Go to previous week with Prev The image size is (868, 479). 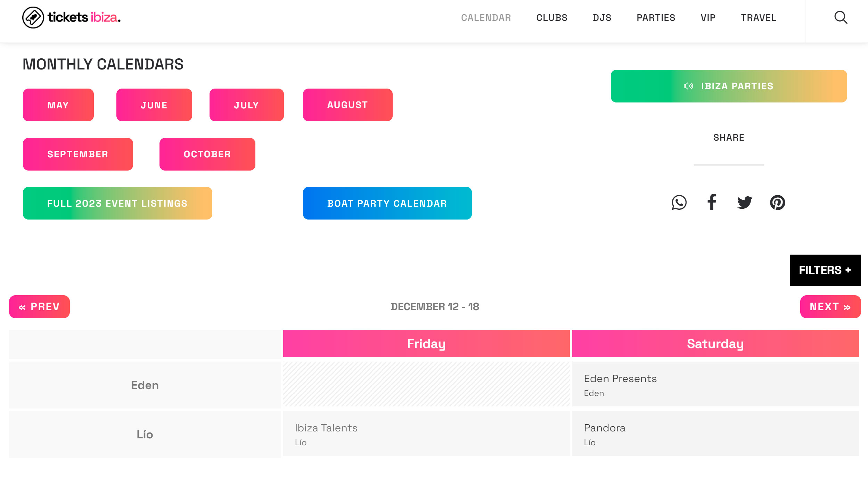(x=39, y=307)
